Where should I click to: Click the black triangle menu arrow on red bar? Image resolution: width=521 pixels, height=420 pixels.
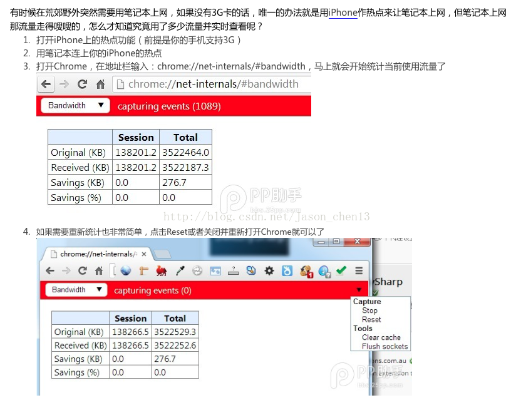(x=359, y=290)
